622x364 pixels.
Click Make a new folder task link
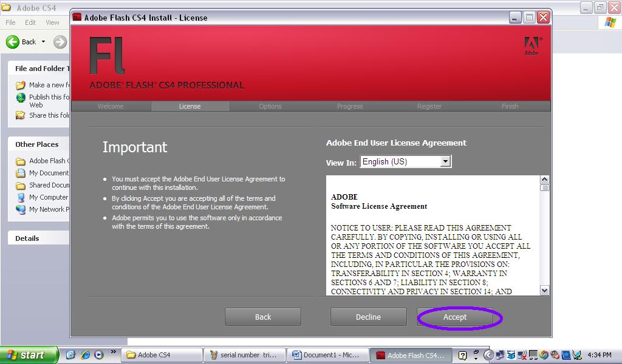coord(49,85)
